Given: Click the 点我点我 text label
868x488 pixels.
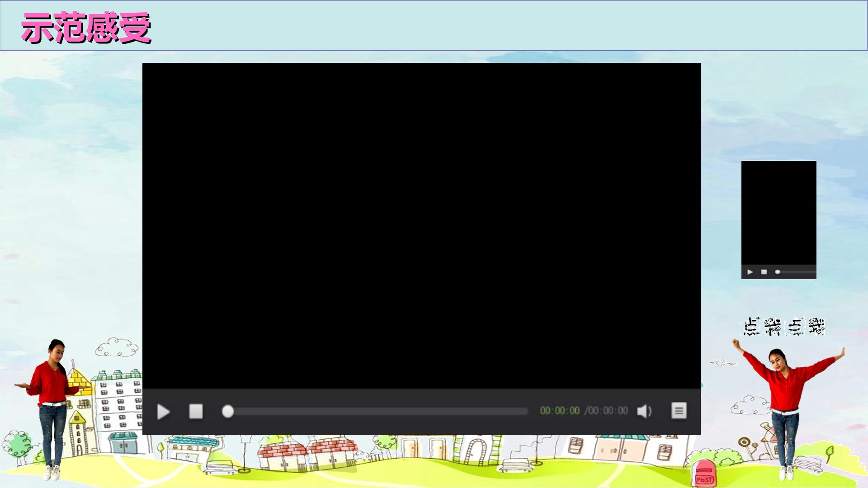Looking at the screenshot, I should (784, 326).
